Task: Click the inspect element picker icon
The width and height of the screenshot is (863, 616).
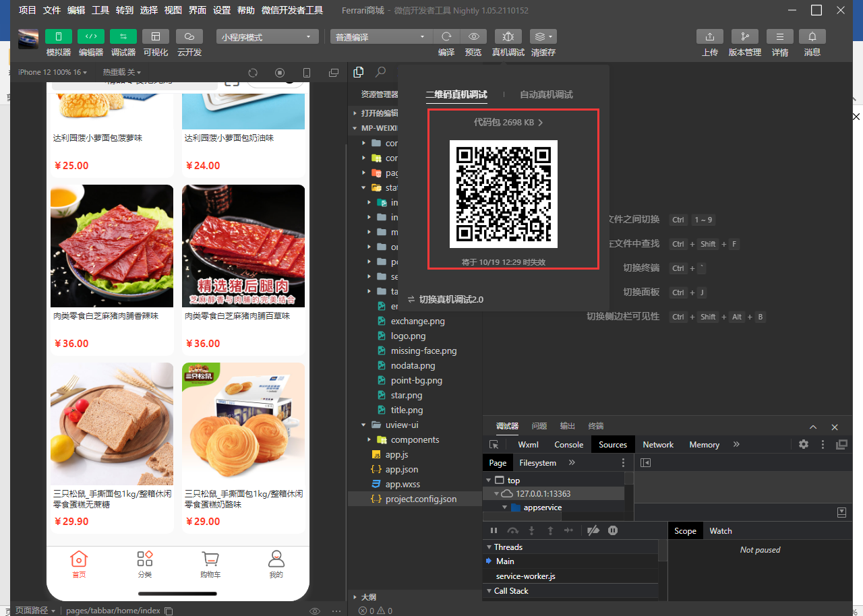Action: [x=494, y=445]
